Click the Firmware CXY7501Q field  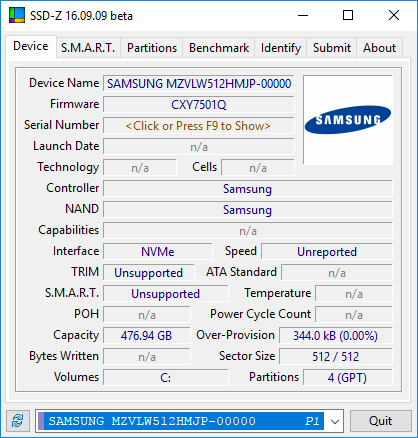(199, 105)
